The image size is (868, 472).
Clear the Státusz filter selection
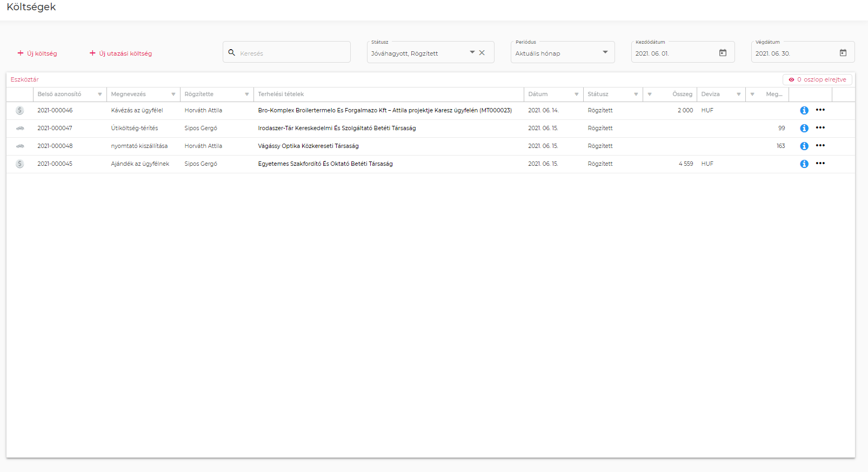click(x=482, y=53)
